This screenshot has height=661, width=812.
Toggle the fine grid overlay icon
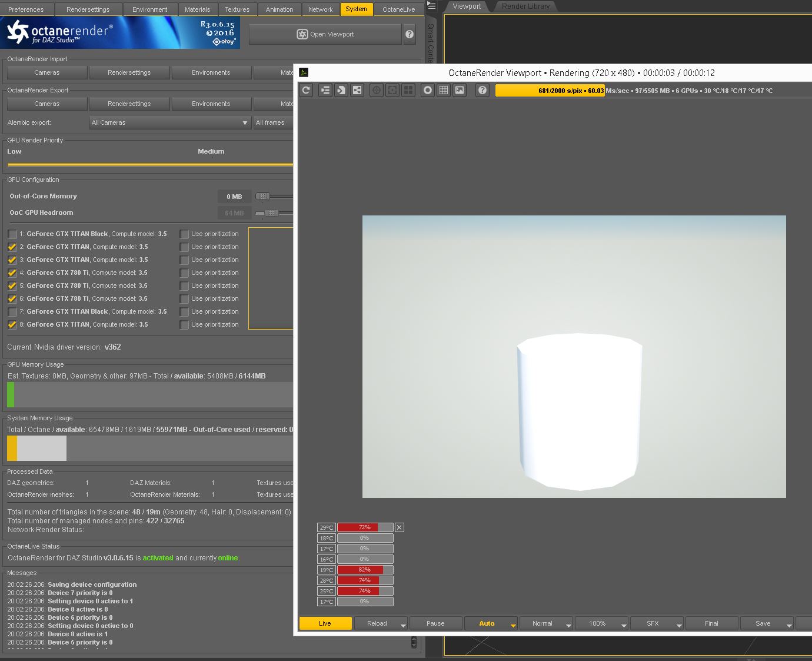pos(444,90)
